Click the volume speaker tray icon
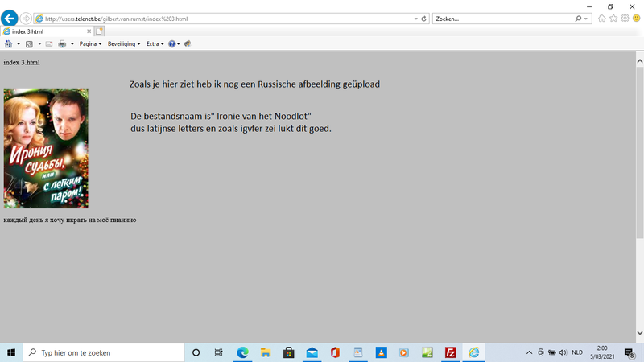 coord(563,352)
